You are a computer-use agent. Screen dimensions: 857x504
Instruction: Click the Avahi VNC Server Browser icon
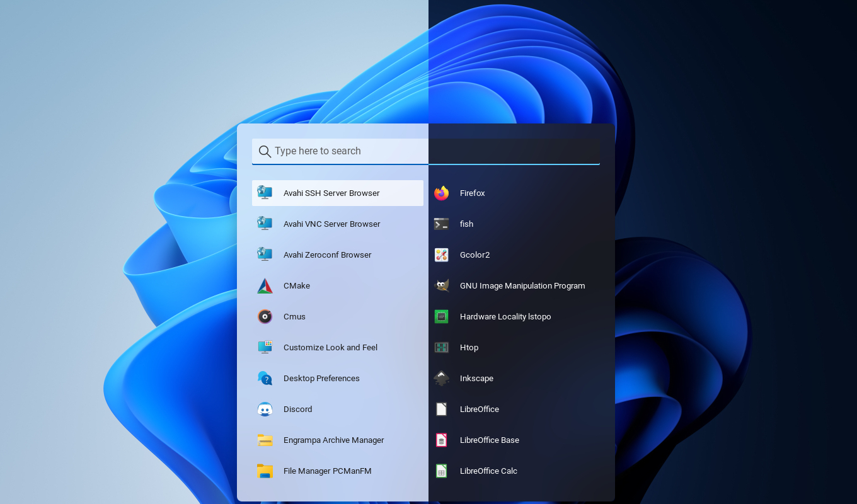point(265,224)
